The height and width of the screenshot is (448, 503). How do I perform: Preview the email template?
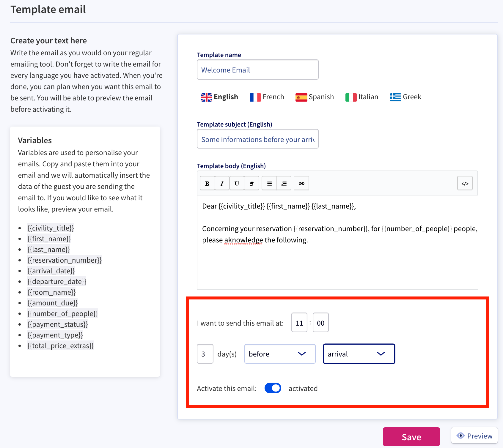474,436
